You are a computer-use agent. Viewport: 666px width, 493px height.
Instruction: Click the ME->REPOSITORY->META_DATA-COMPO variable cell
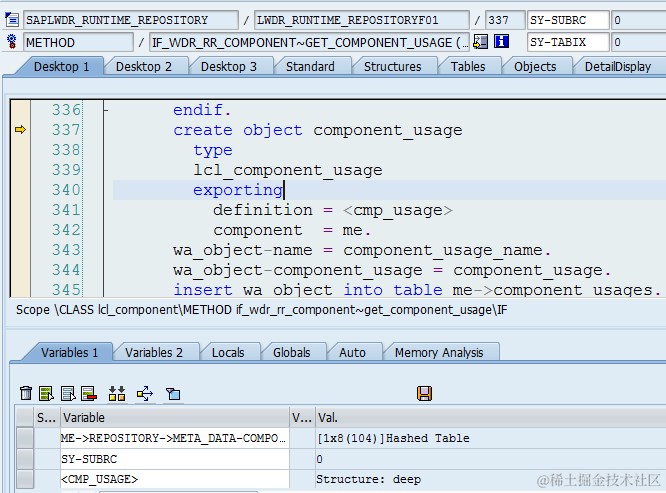click(175, 438)
